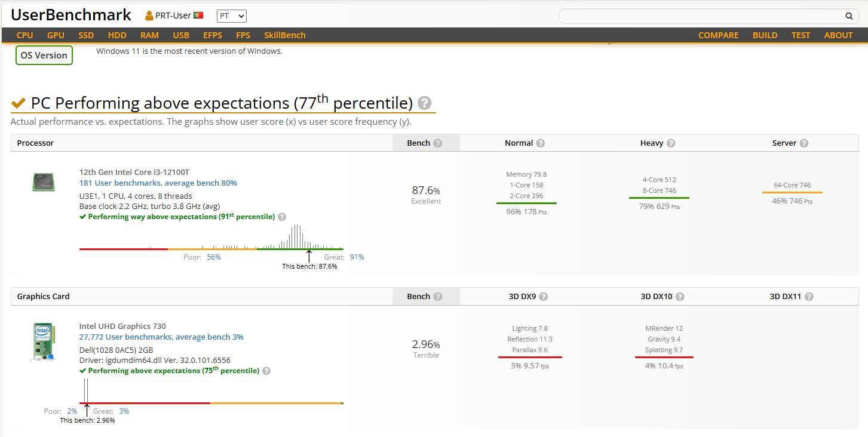
Task: Click the PC Performing above expectations heading
Action: (222, 103)
